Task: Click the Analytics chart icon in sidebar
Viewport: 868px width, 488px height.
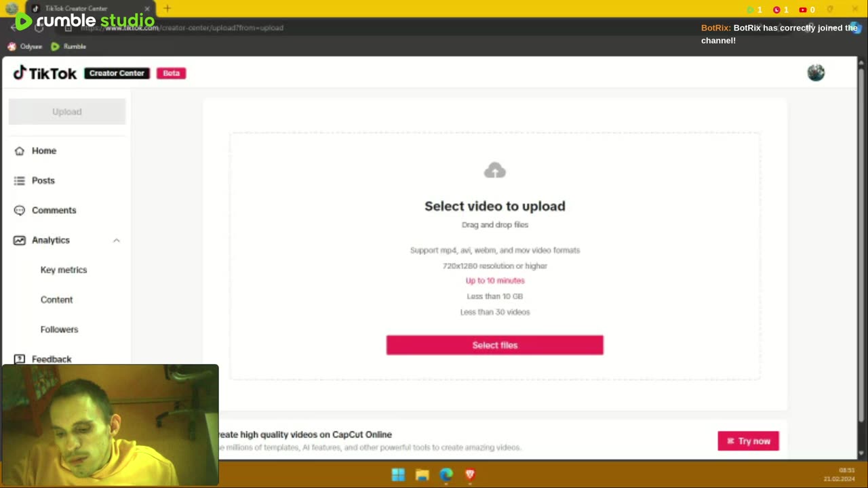Action: click(x=19, y=240)
